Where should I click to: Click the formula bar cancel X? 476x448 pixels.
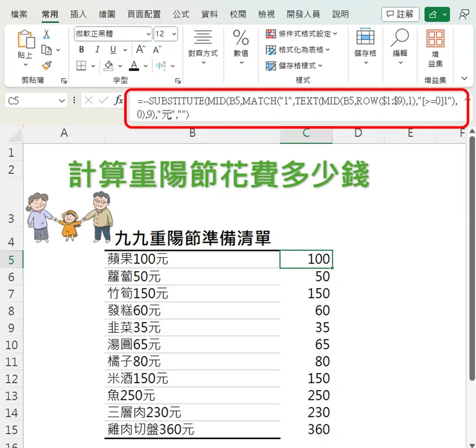click(x=89, y=100)
